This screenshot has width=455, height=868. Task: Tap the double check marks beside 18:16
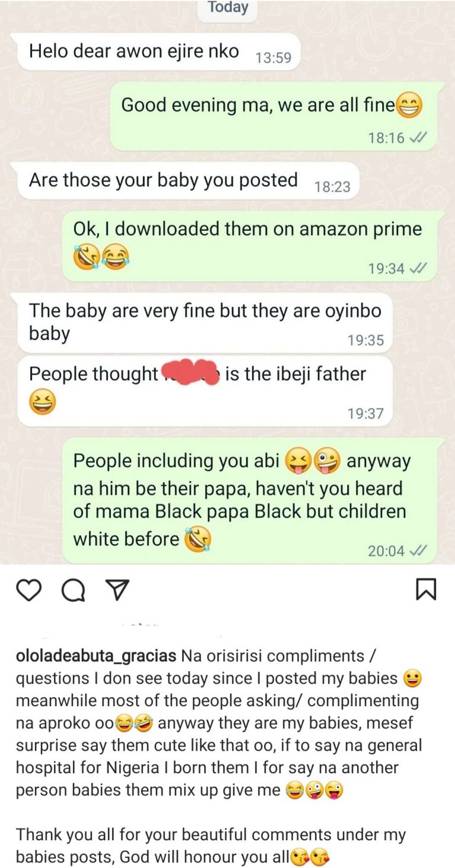[418, 138]
